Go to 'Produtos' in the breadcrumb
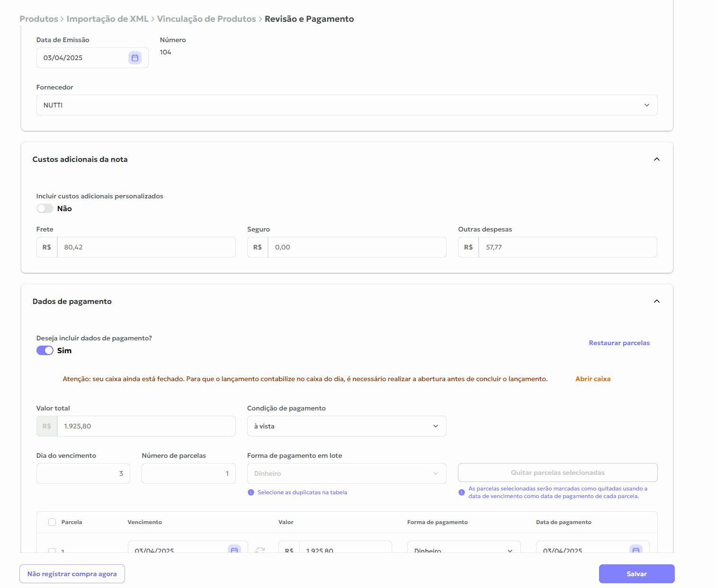The height and width of the screenshot is (588, 716). 39,19
